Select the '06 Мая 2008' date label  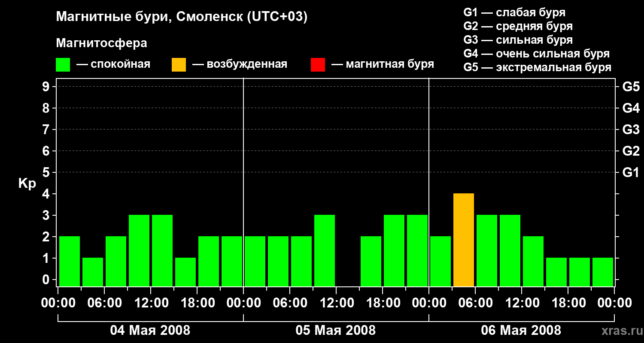(x=521, y=330)
